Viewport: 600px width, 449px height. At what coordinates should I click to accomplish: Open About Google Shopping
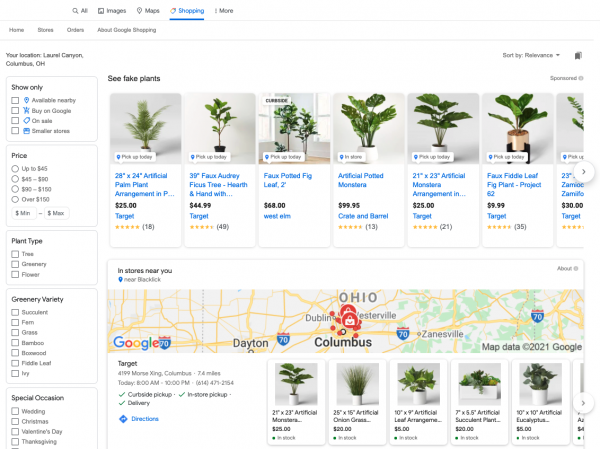127,30
